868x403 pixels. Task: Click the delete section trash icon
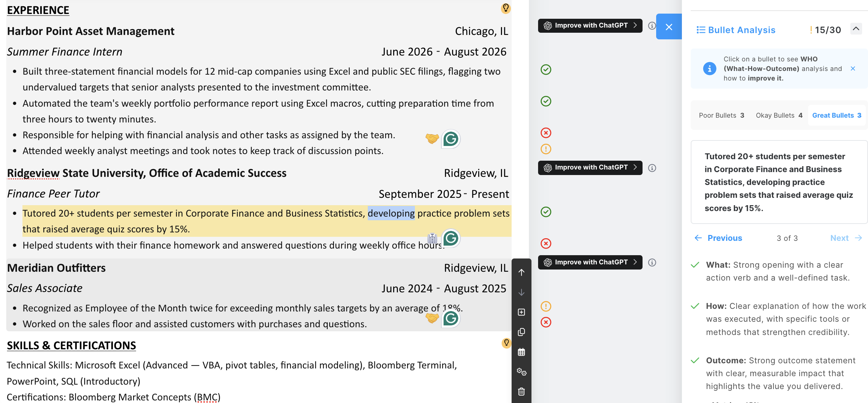[521, 392]
